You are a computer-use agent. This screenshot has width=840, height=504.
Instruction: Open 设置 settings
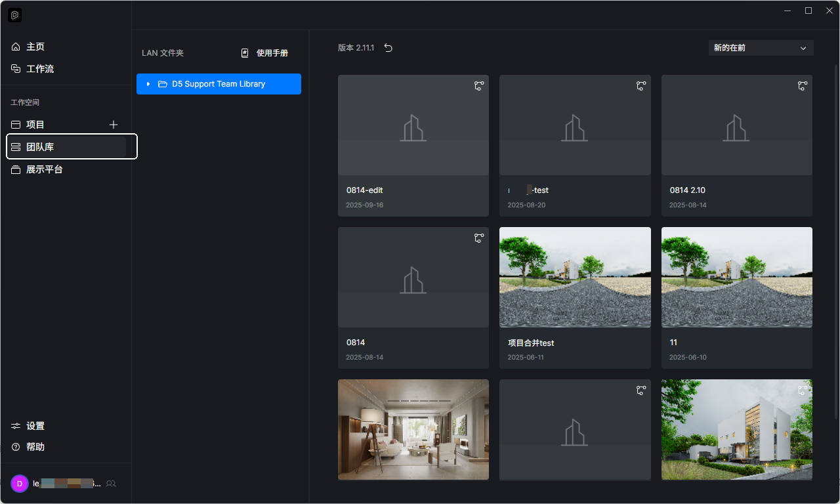click(35, 426)
